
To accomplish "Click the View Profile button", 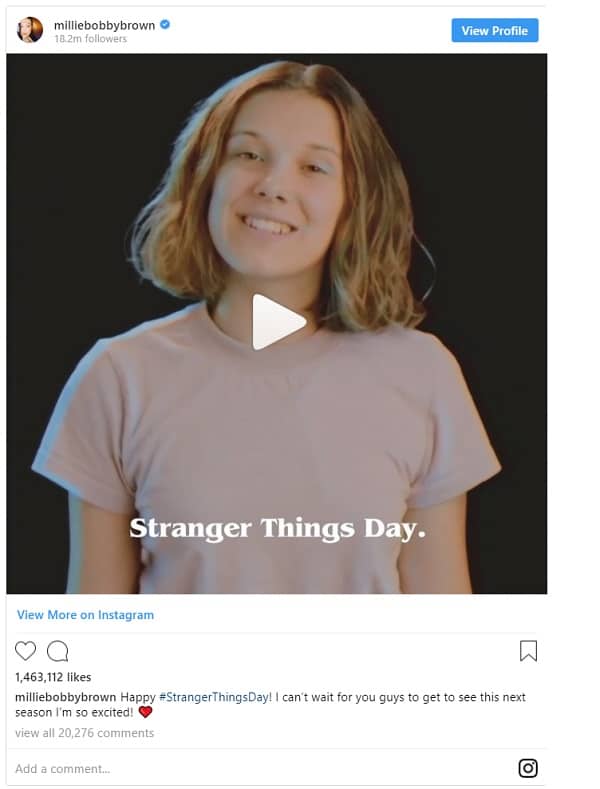I will coord(495,30).
